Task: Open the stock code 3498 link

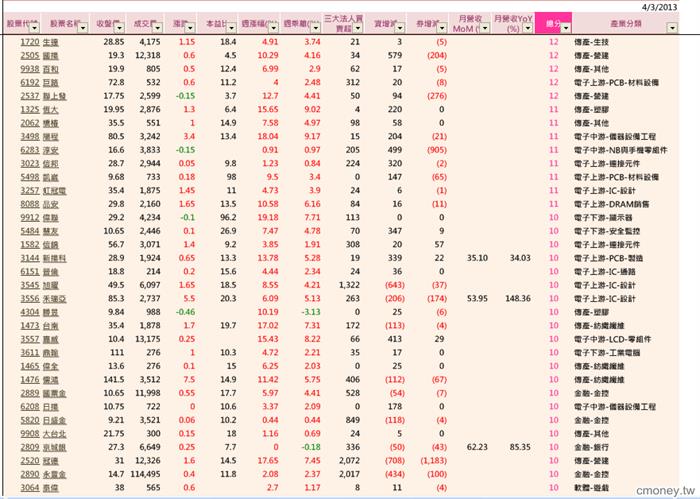Action: pyautogui.click(x=30, y=137)
